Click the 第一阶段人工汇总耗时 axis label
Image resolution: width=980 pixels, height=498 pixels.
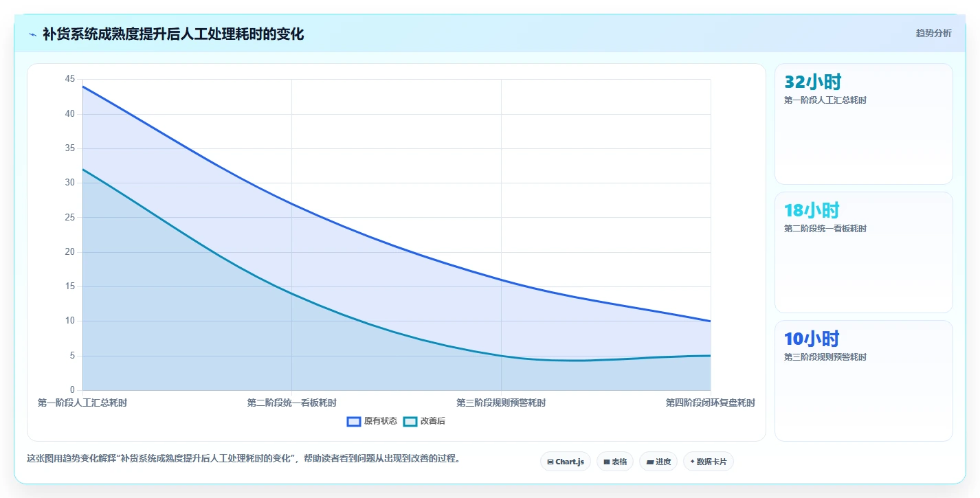82,403
